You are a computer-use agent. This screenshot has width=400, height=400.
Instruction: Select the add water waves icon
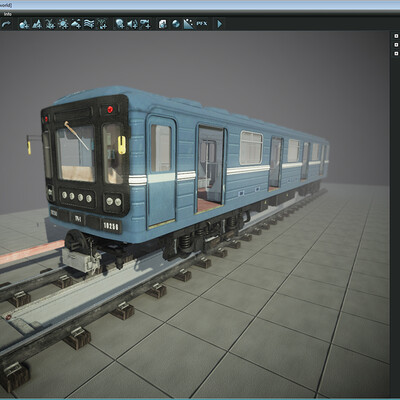pyautogui.click(x=89, y=24)
